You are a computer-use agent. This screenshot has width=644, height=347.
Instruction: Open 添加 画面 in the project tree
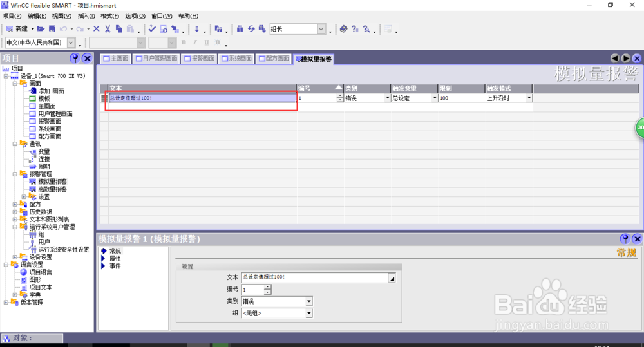click(x=51, y=91)
